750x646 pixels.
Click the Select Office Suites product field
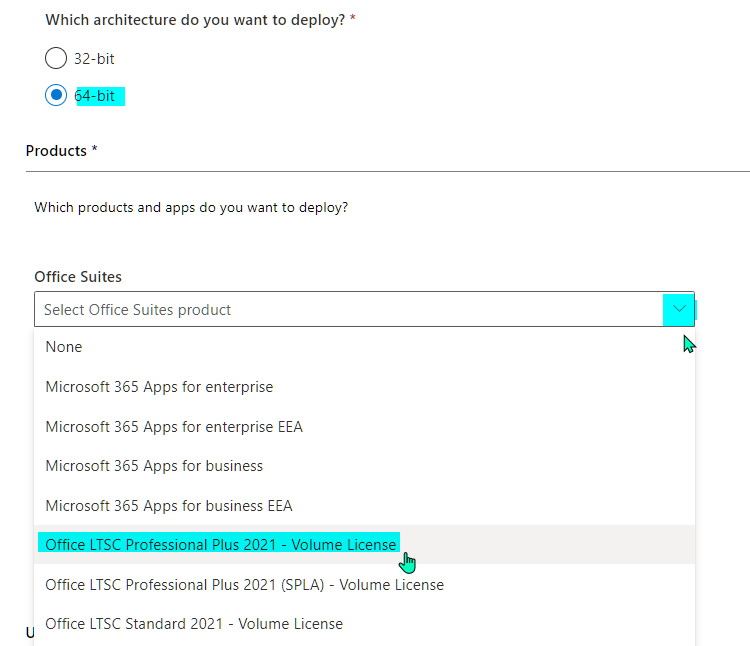364,309
